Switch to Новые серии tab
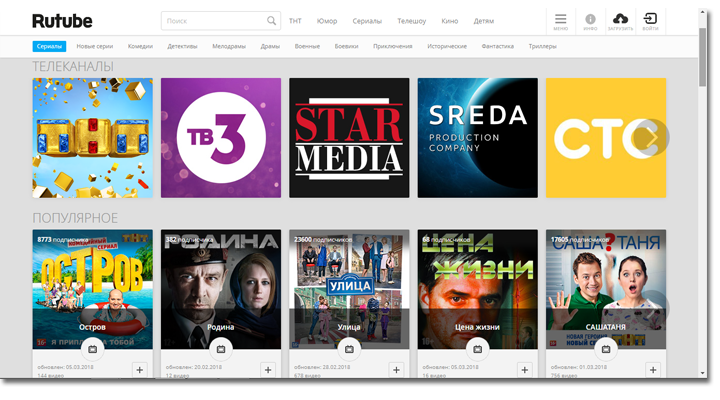Image resolution: width=720 pixels, height=400 pixels. pos(95,46)
